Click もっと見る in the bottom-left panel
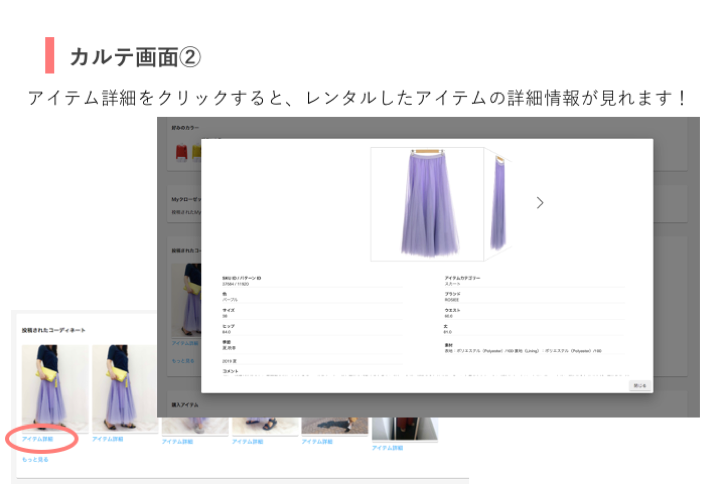The width and height of the screenshot is (720, 498). 35,459
